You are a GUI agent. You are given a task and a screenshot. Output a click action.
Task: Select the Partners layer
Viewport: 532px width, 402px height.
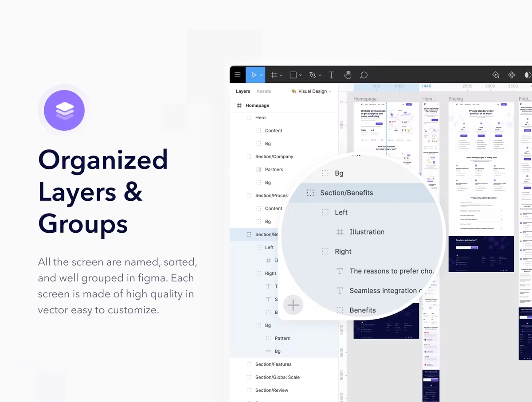tap(274, 169)
